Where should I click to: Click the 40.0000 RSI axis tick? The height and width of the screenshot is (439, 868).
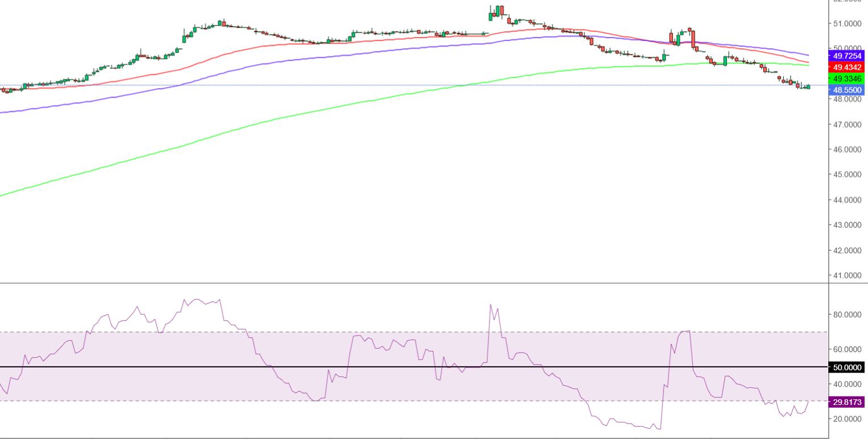click(x=848, y=384)
